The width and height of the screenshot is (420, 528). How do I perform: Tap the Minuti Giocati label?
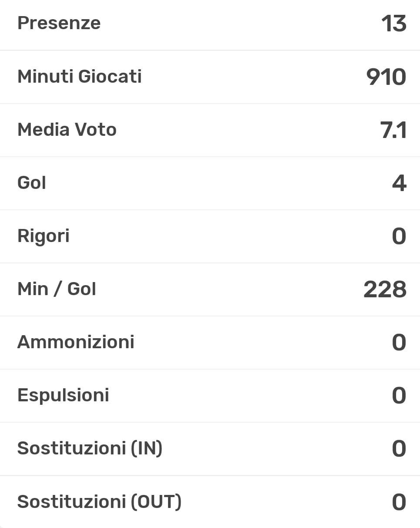click(79, 77)
